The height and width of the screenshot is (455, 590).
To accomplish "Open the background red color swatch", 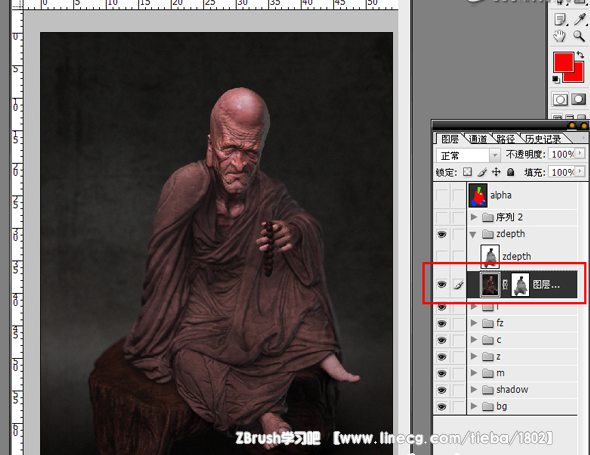I will (x=579, y=76).
